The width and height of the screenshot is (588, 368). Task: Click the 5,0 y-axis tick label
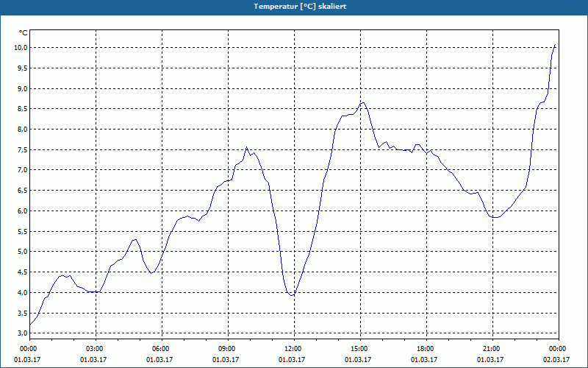22,252
